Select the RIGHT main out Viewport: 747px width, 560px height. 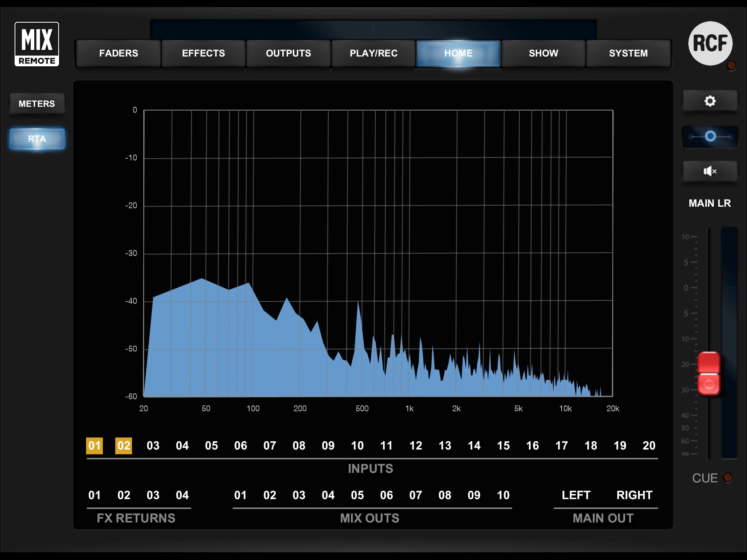[x=634, y=495]
